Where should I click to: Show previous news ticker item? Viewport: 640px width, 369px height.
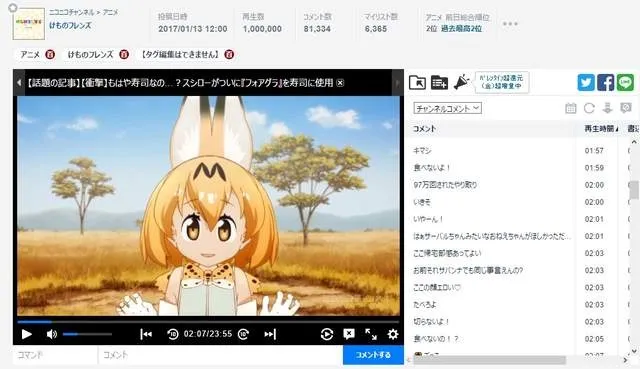coord(19,83)
